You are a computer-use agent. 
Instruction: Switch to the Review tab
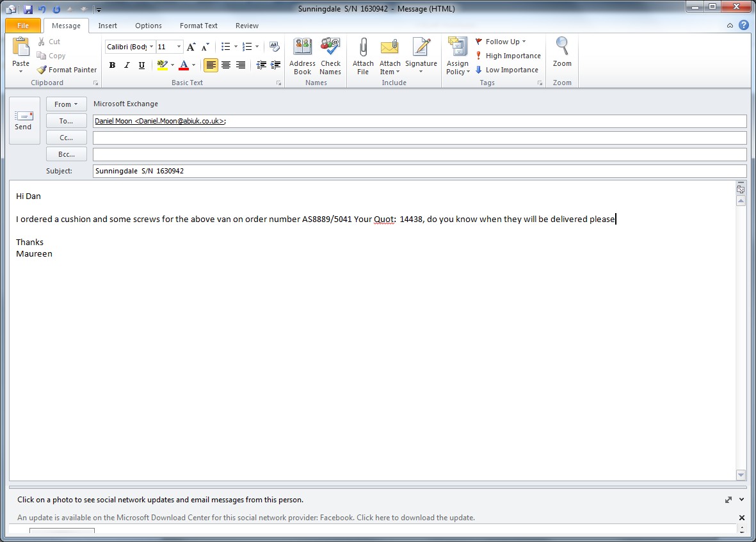pyautogui.click(x=247, y=26)
